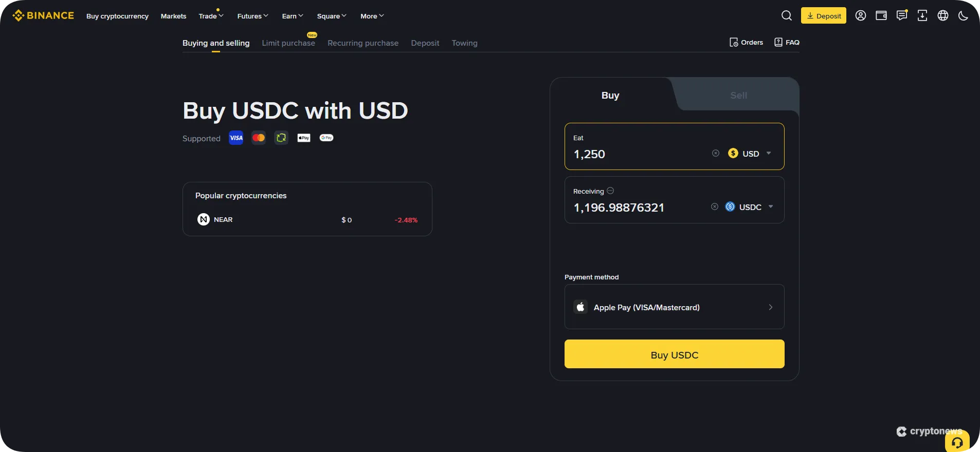Expand the Earn menu
Screen dimensions: 980x452
pos(293,16)
